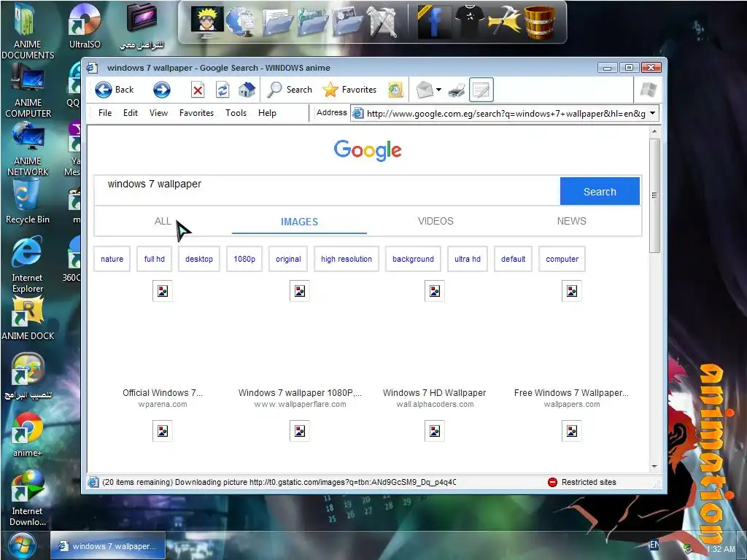This screenshot has width=747, height=560.
Task: Click the full hd filter chip
Action: (155, 259)
